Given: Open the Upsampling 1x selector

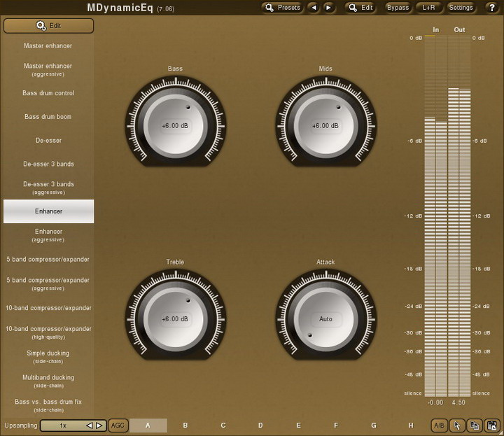Looking at the screenshot, I should [x=63, y=425].
